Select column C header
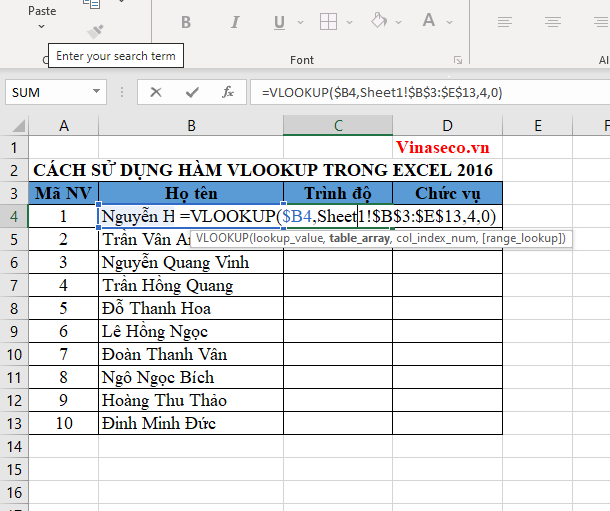 click(x=338, y=125)
